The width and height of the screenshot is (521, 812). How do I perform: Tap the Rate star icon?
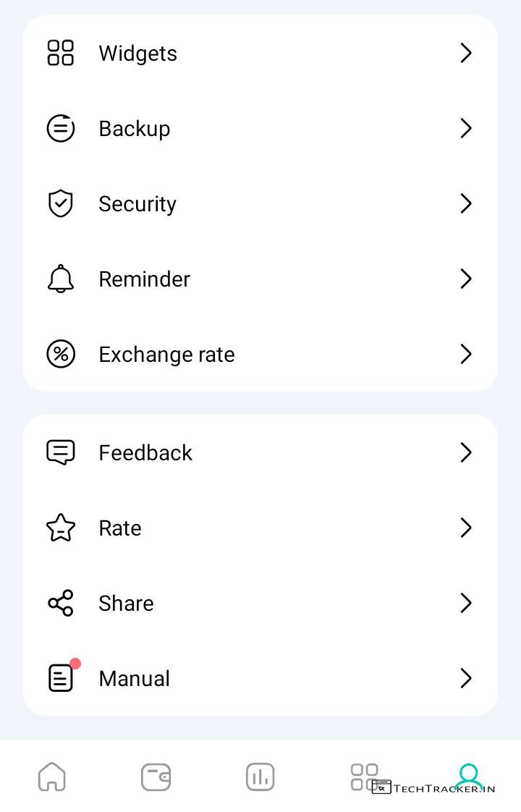click(61, 528)
